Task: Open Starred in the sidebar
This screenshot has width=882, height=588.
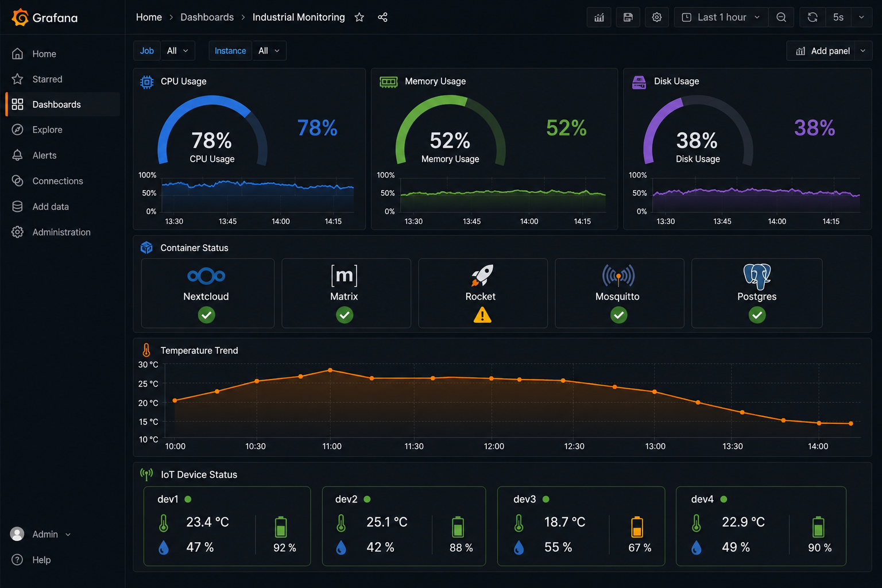Action: pyautogui.click(x=63, y=79)
